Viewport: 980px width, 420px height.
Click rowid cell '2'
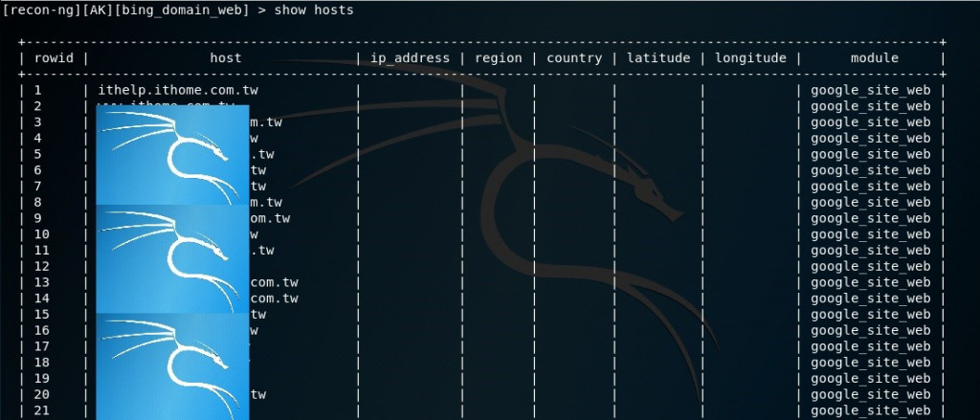tap(38, 106)
